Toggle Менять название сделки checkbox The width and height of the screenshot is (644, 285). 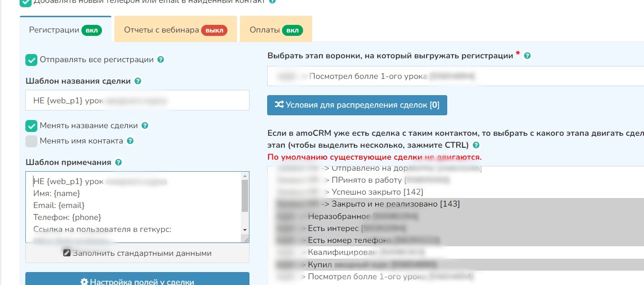[31, 126]
